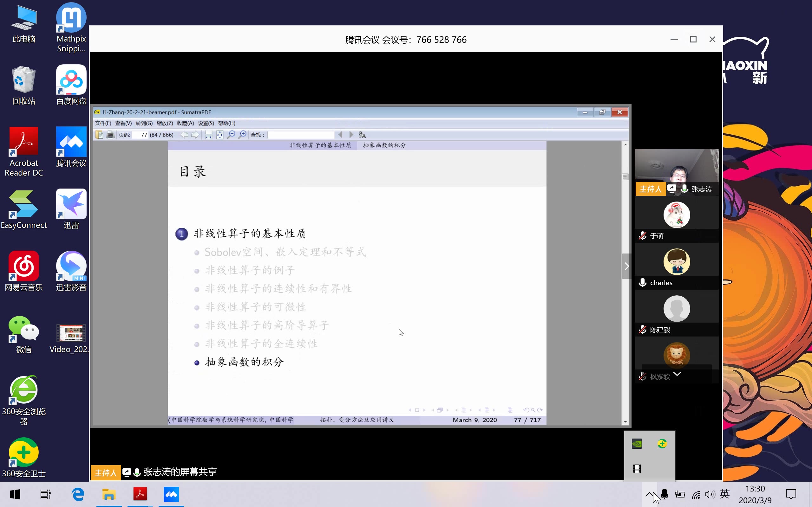Click the 抽象函数的积分 outline entry

click(244, 362)
